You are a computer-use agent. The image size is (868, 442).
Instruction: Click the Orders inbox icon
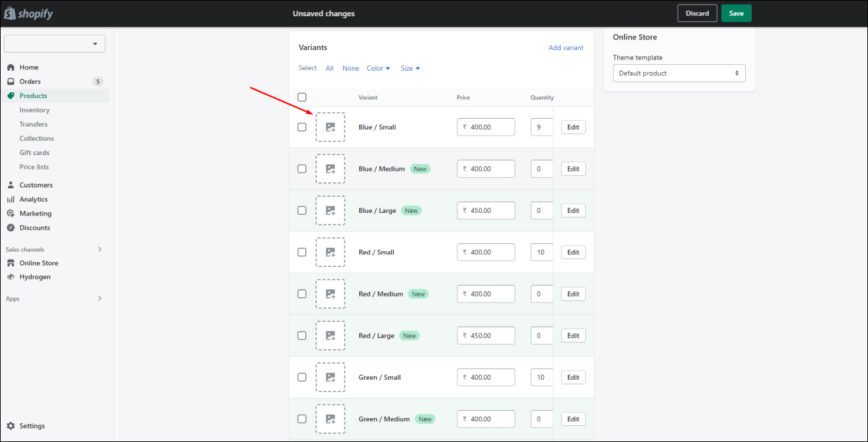[x=10, y=82]
